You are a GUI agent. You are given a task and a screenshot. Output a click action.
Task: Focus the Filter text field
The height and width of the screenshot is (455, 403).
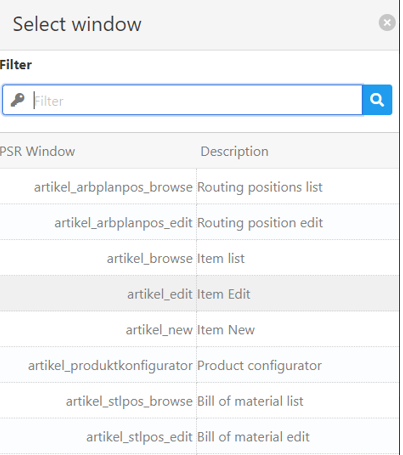[197, 100]
